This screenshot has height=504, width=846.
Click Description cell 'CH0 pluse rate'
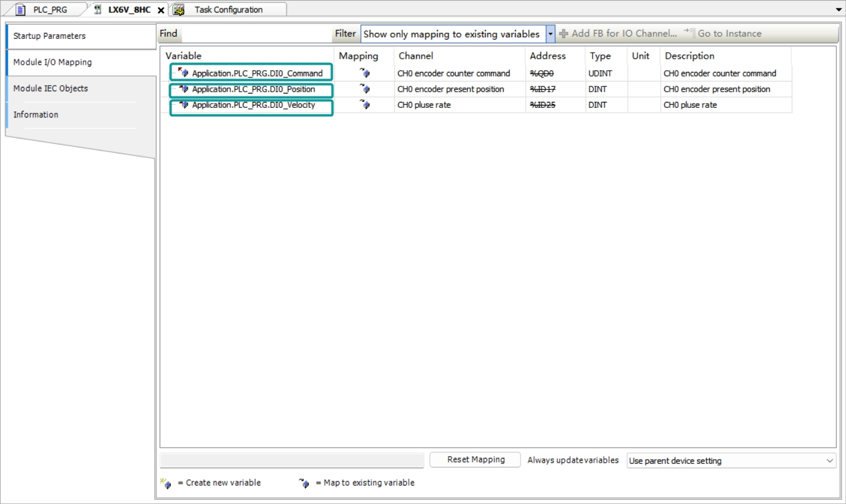pos(725,104)
